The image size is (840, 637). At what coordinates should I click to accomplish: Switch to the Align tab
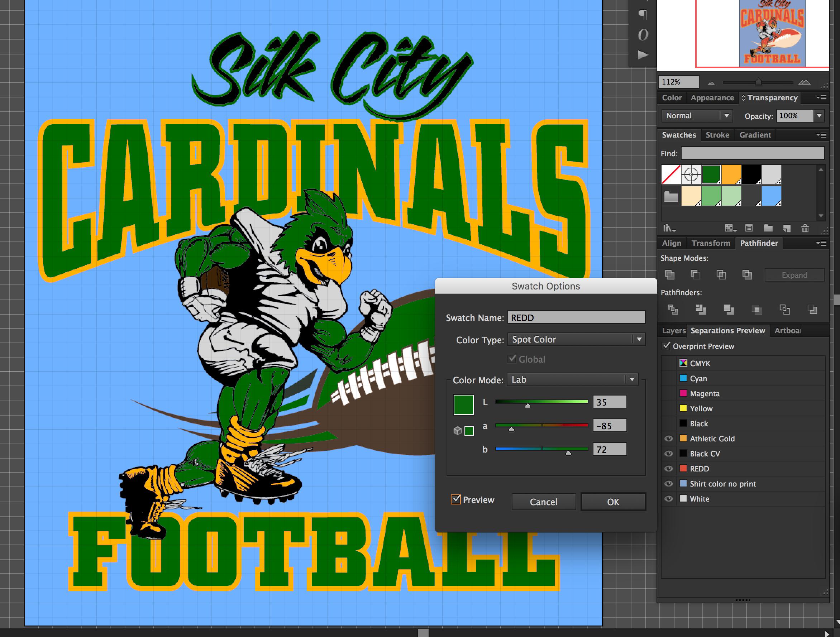pos(672,243)
